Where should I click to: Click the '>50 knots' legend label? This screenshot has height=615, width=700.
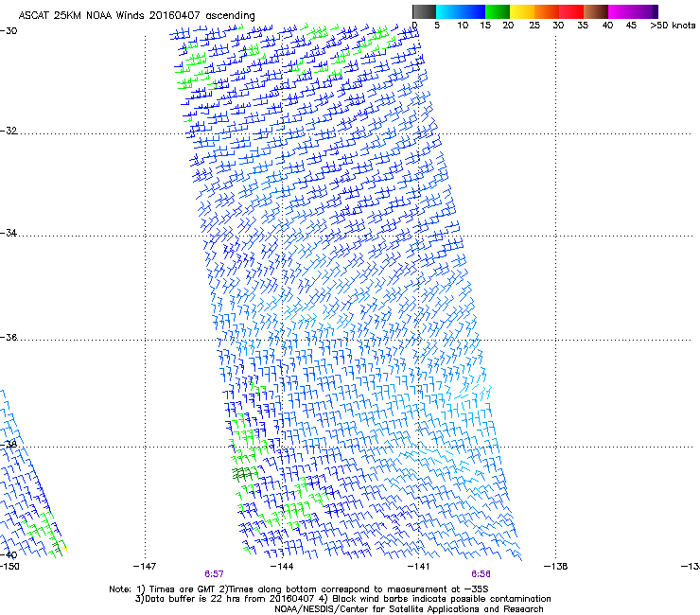(673, 26)
